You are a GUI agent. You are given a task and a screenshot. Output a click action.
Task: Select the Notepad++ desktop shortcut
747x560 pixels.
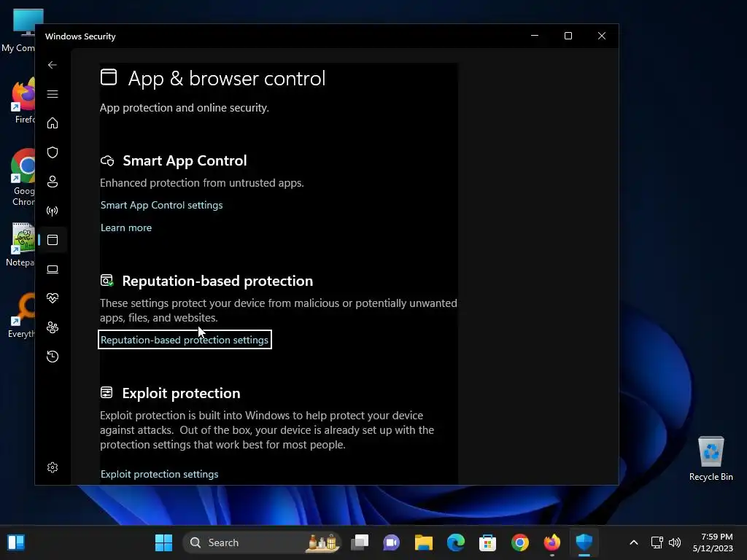click(21, 245)
